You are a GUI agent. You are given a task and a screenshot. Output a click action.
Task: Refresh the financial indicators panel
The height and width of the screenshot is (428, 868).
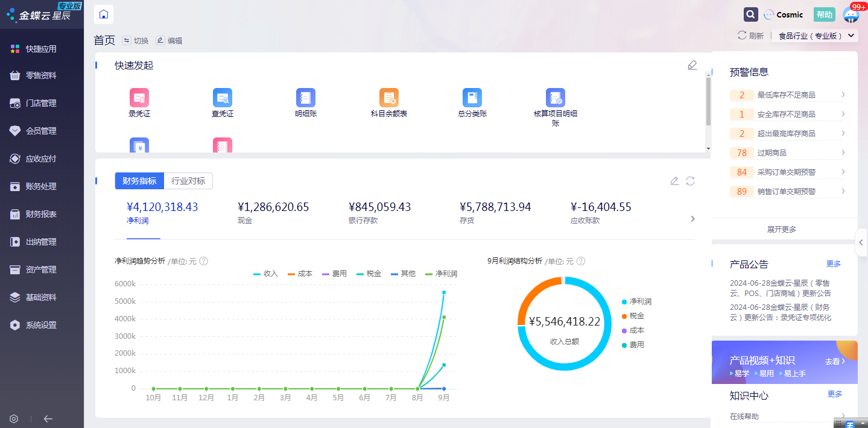pyautogui.click(x=690, y=181)
